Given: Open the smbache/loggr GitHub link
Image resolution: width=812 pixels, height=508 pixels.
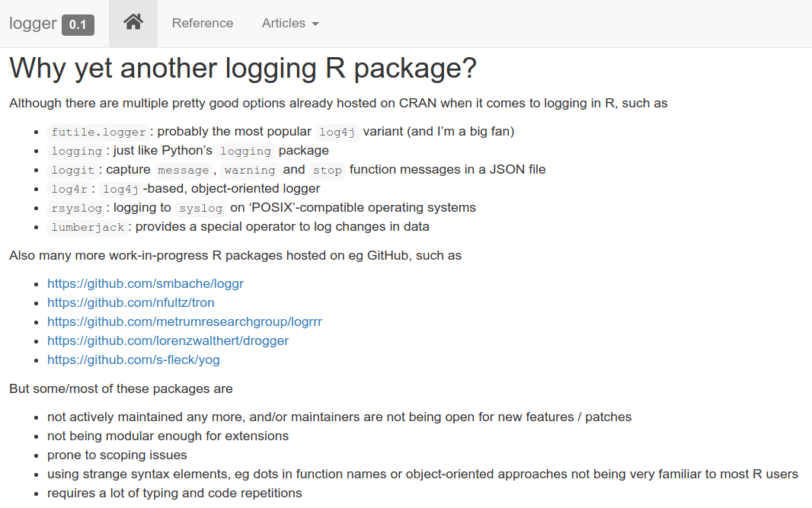Looking at the screenshot, I should pos(145,284).
